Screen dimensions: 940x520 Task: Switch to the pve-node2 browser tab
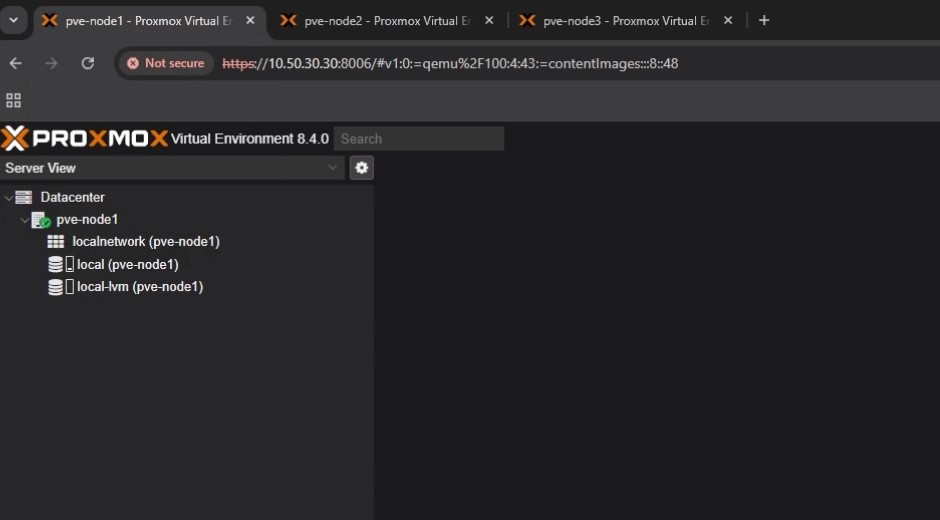point(387,21)
